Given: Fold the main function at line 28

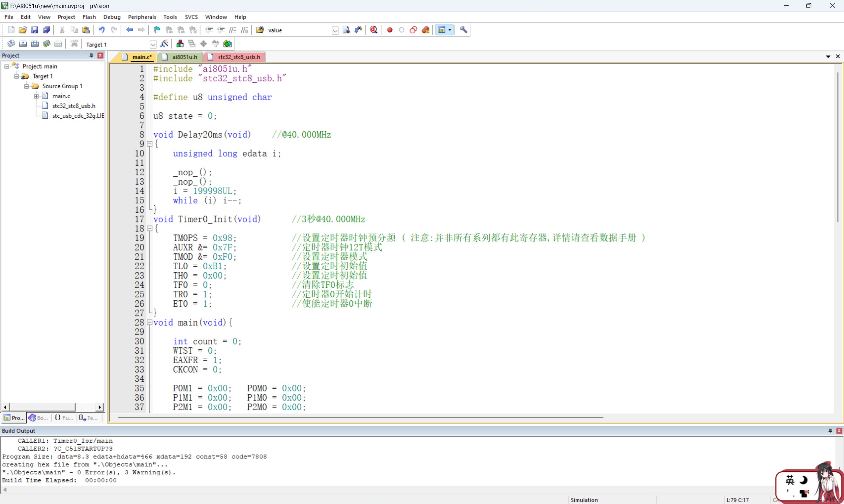Looking at the screenshot, I should coord(149,322).
